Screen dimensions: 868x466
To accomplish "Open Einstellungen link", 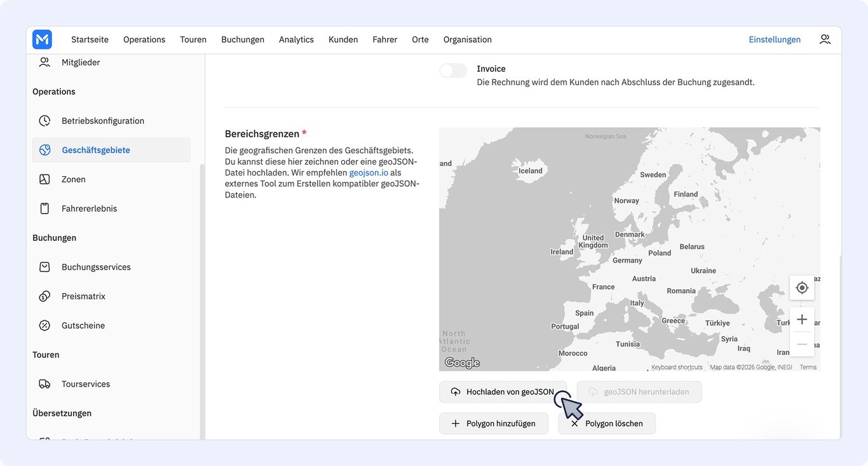I will tap(775, 39).
